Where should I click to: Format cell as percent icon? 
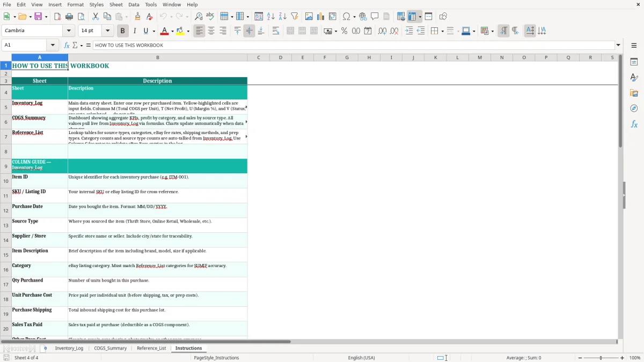point(344,31)
